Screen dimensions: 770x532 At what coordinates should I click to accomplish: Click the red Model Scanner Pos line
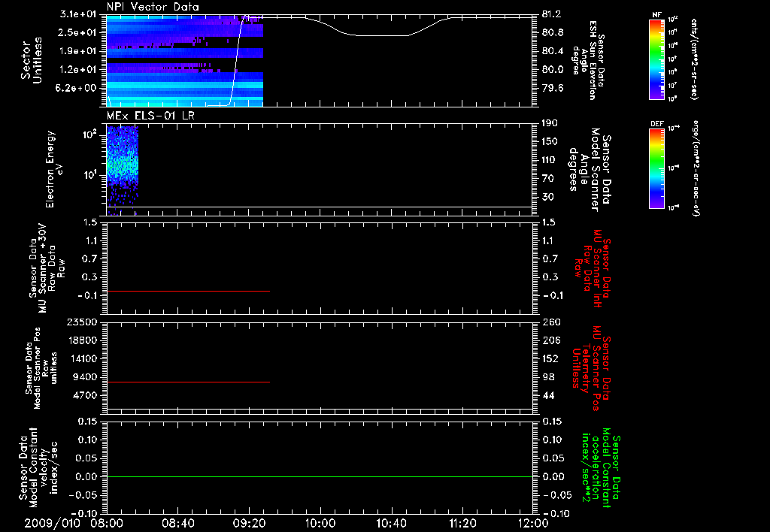188,382
